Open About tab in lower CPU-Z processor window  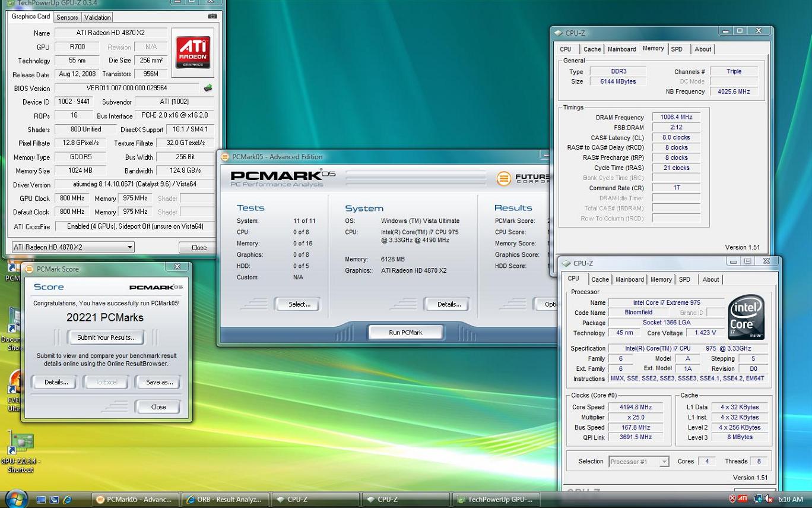tap(710, 279)
